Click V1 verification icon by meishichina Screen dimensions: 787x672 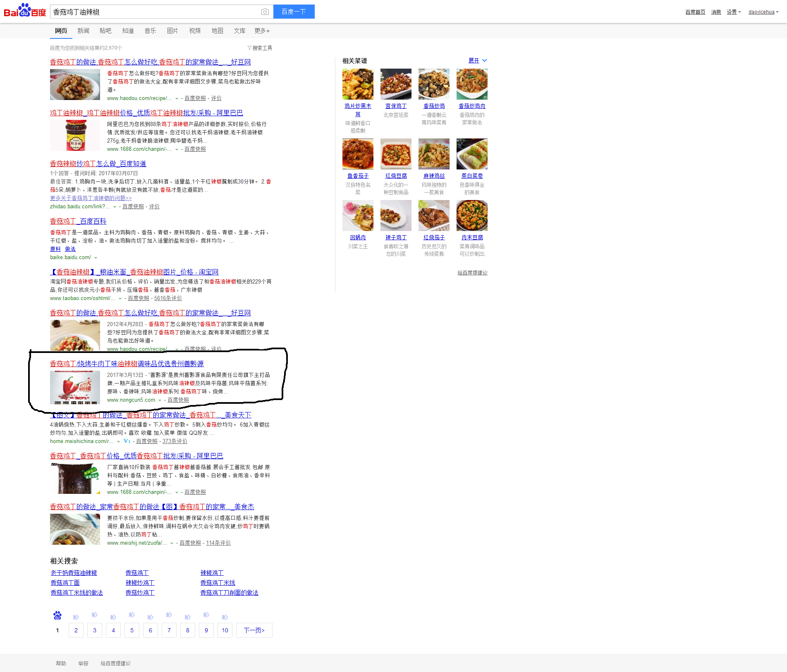tap(127, 441)
